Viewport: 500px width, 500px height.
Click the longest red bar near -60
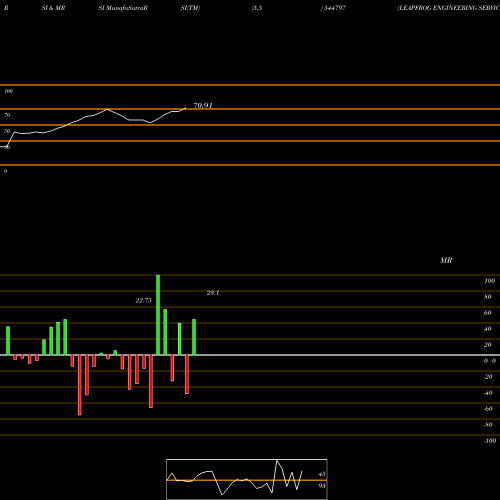[80, 385]
